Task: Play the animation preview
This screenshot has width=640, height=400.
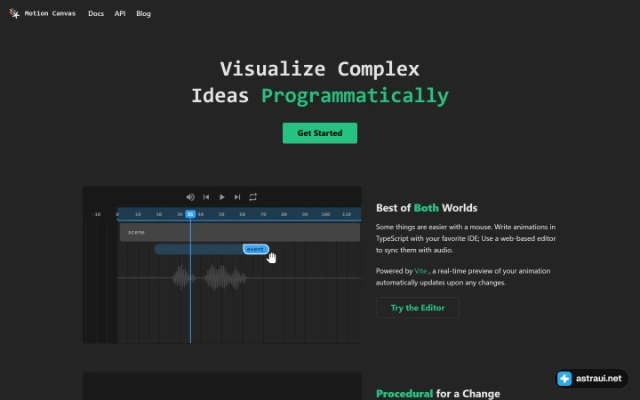Action: [222, 197]
